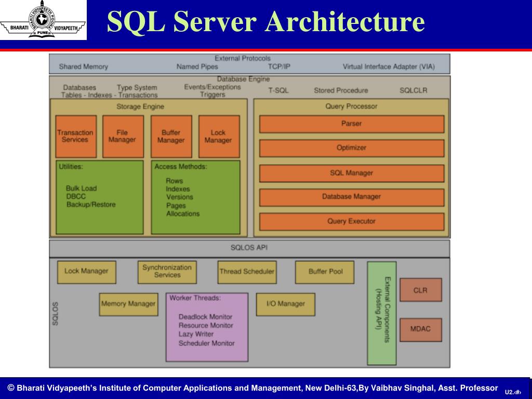Click Allocations under Access Methods
Viewport: 532px width, 399px height.
[183, 214]
